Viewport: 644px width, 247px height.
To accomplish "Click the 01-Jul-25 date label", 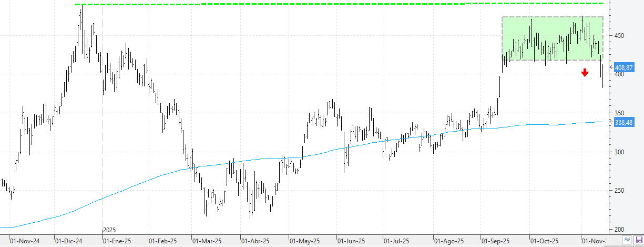I will (397, 241).
